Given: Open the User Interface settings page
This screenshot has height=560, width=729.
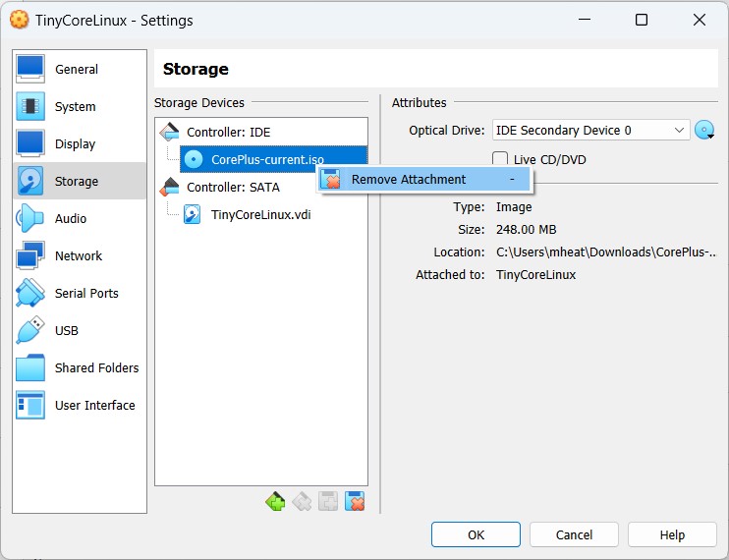Looking at the screenshot, I should point(80,405).
